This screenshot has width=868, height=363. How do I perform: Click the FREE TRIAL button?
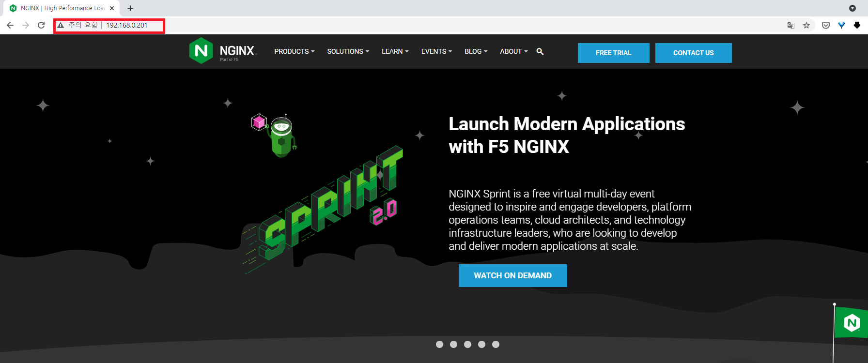pyautogui.click(x=614, y=53)
